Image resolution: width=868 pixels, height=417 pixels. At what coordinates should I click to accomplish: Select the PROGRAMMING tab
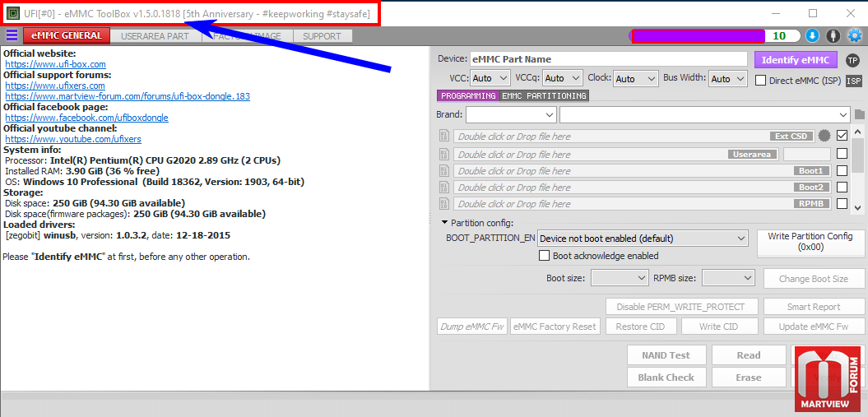click(x=468, y=95)
